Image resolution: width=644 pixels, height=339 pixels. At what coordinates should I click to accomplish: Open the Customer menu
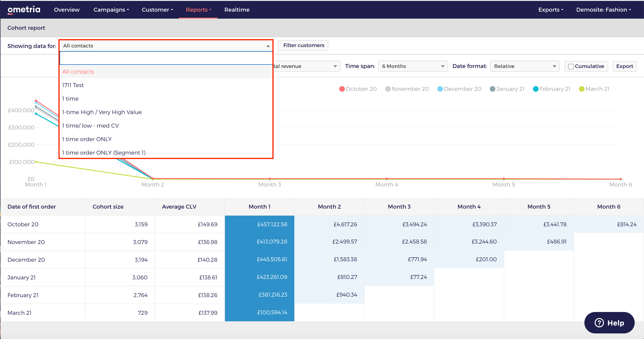(x=157, y=10)
